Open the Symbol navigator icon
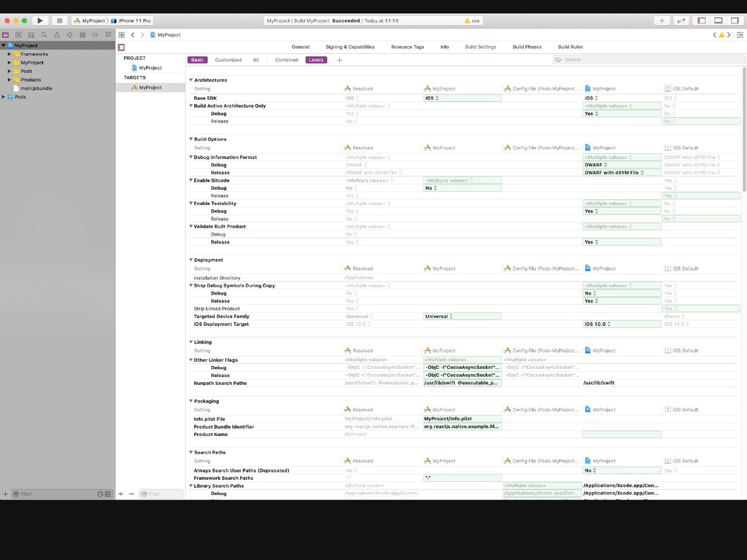The image size is (747, 560). (31, 35)
